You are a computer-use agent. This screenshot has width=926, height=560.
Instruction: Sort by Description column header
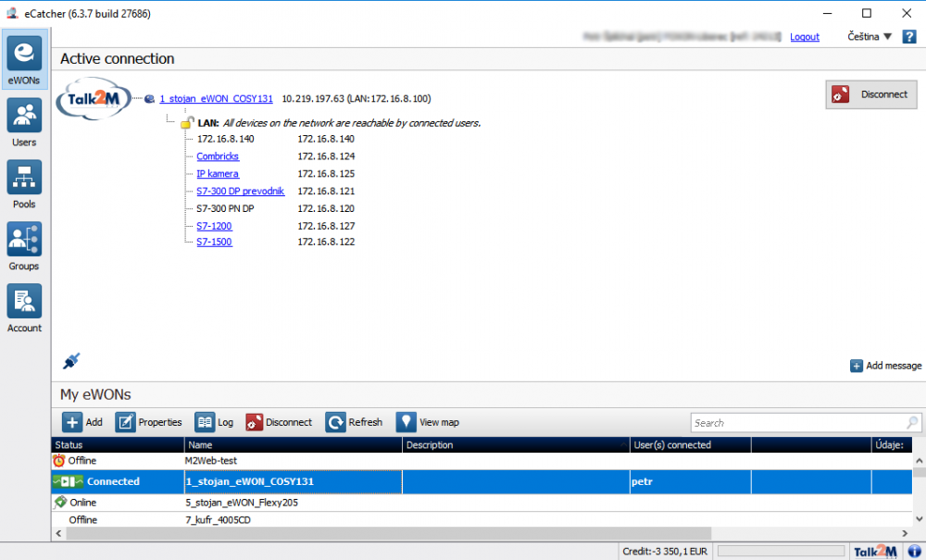[516, 445]
